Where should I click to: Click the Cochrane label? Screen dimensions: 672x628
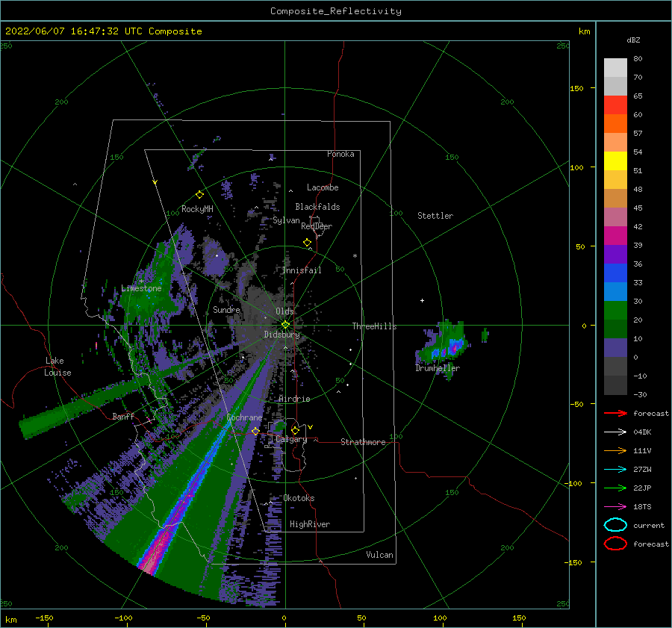(x=244, y=417)
